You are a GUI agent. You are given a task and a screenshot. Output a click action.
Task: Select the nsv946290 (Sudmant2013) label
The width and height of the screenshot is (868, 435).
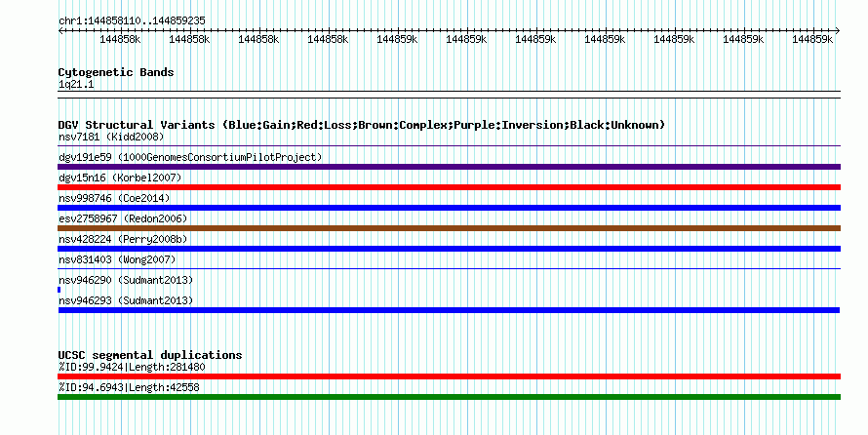click(x=126, y=280)
